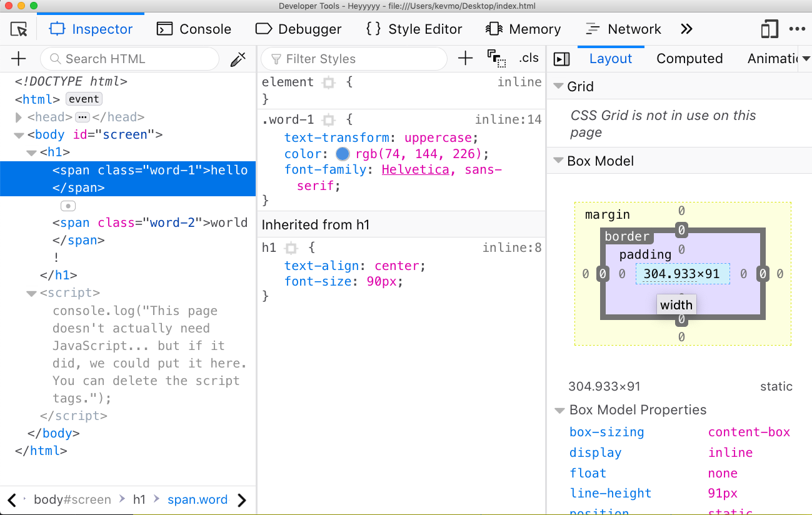Viewport: 812px width, 515px height.
Task: Select the console.log script text
Action: tap(149, 354)
